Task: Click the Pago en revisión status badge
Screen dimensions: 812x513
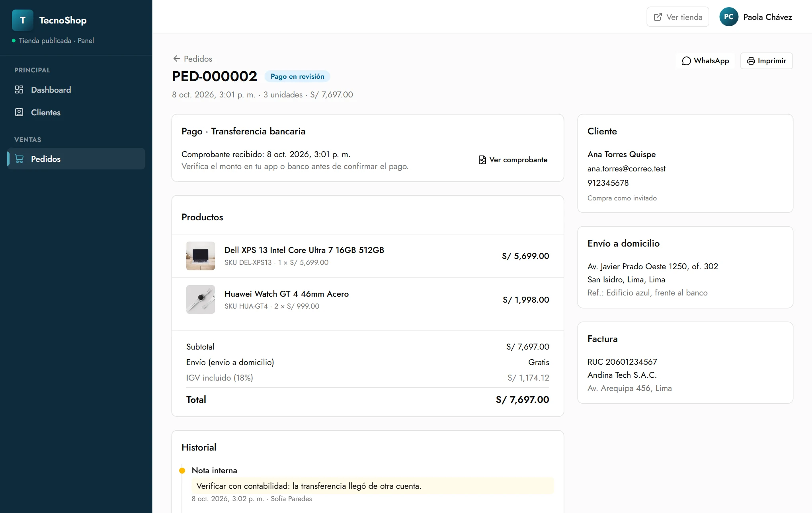Action: [297, 76]
